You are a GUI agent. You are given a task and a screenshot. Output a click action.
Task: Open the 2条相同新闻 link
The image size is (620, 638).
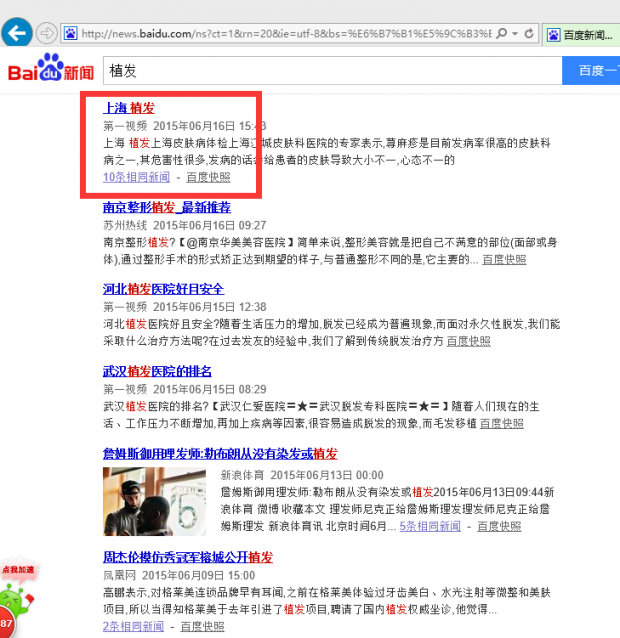click(133, 626)
